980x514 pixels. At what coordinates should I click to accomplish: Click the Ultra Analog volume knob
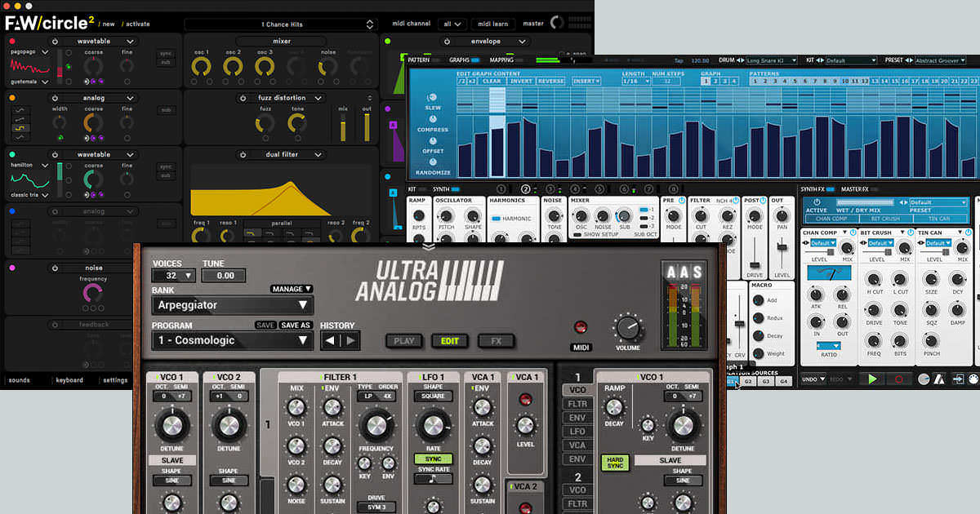point(628,328)
